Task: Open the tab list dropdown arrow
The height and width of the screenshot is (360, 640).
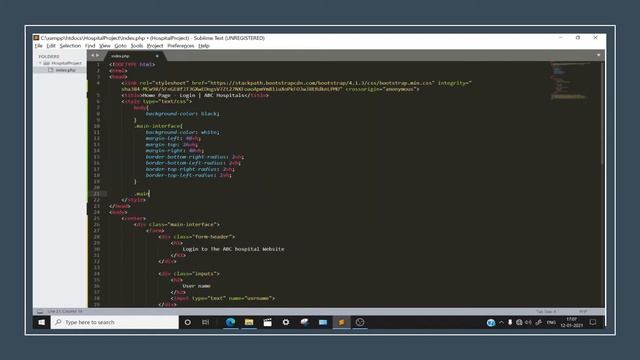Action: [598, 55]
